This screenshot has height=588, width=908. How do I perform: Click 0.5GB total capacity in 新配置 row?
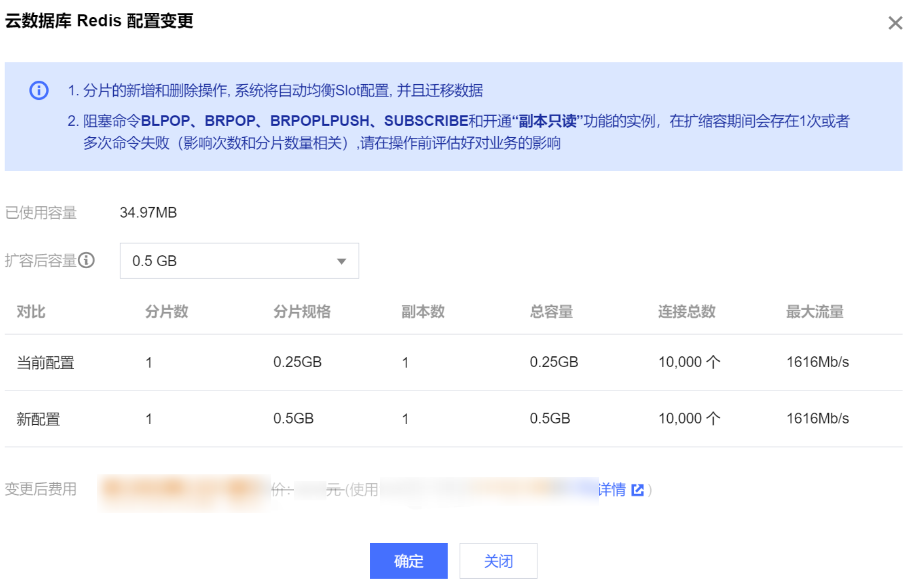click(550, 419)
